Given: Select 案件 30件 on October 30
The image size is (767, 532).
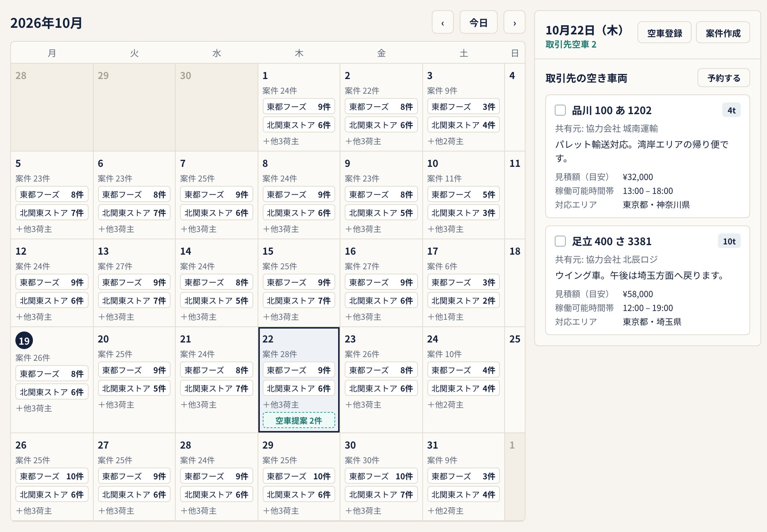Looking at the screenshot, I should coord(362,460).
